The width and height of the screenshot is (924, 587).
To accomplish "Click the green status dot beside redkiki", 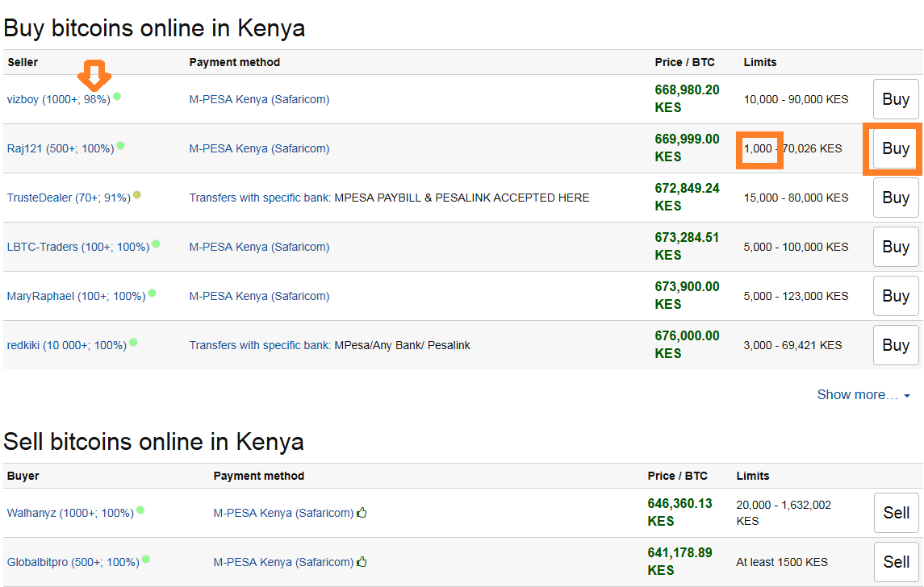I will 133,342.
